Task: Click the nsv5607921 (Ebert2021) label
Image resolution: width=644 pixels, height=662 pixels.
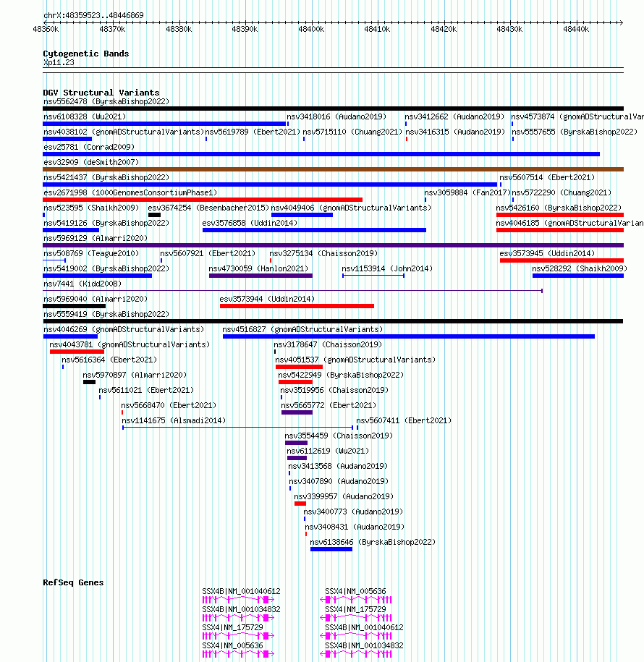Action: point(208,254)
